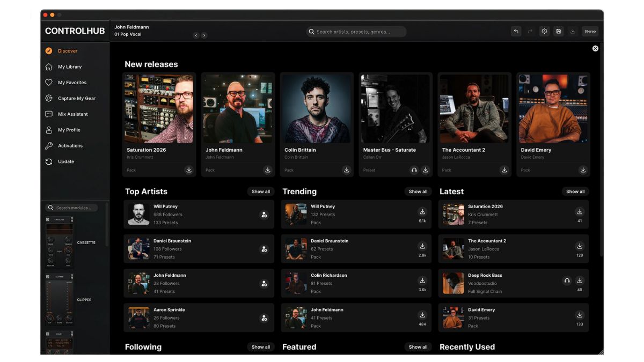Go to previous preset with left chevron
The height and width of the screenshot is (362, 644).
(196, 35)
